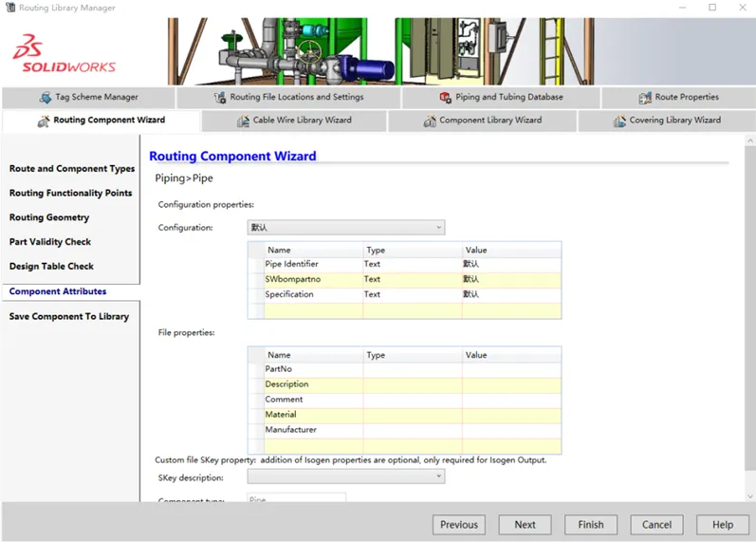Select the Cable Wire Library Wizard tab
Viewport: 756px width, 542px height.
point(294,121)
